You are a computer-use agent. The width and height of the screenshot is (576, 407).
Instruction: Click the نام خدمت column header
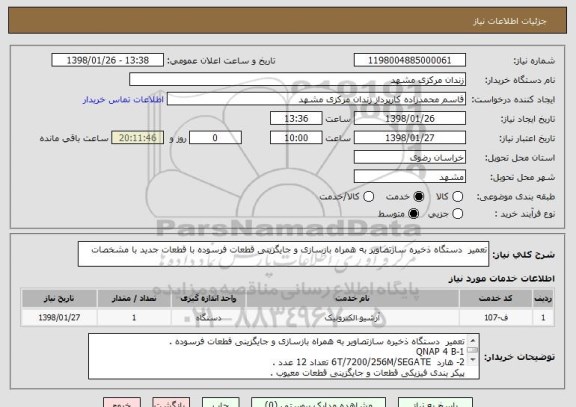tap(352, 298)
